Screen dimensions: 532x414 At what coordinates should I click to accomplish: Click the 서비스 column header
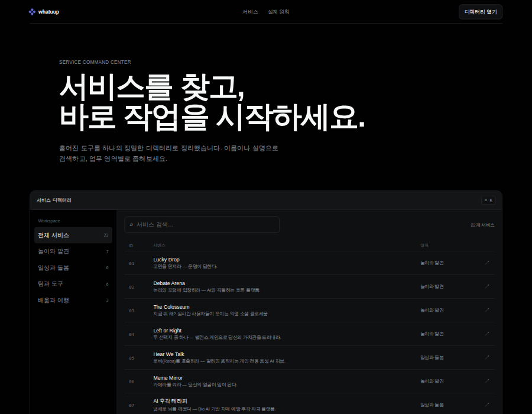159,245
